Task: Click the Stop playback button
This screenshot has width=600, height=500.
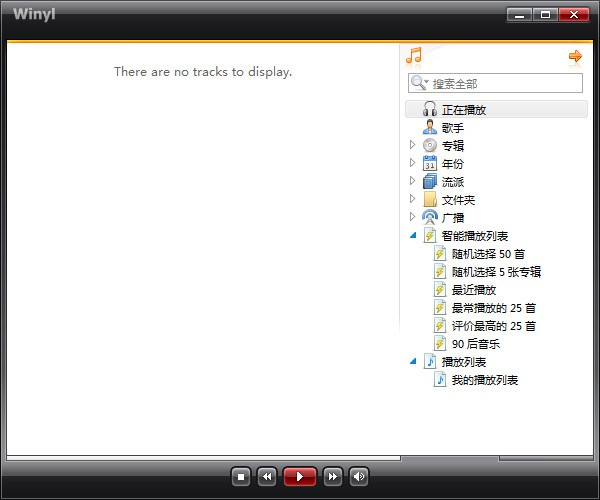Action: (x=241, y=477)
